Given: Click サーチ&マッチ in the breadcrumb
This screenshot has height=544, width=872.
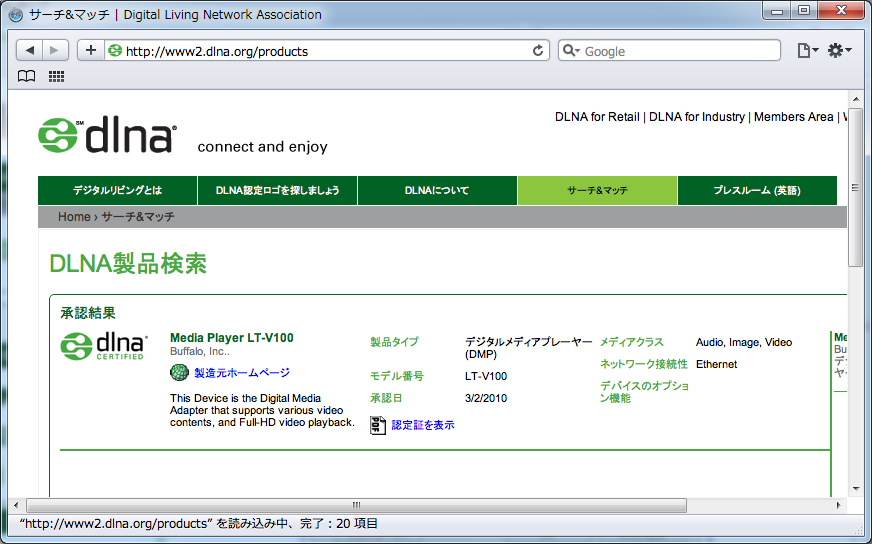Looking at the screenshot, I should (x=138, y=216).
